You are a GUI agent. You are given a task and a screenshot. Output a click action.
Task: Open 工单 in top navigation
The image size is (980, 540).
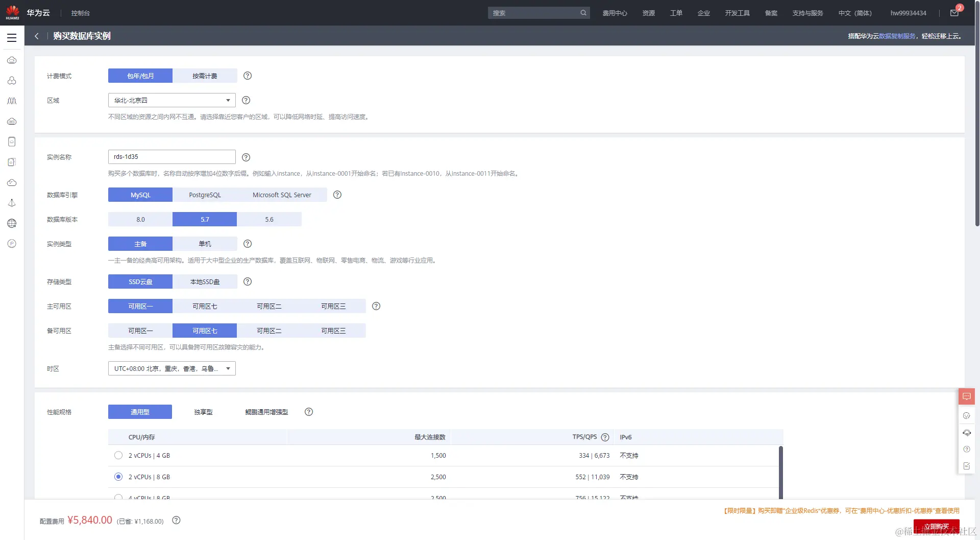pos(676,13)
